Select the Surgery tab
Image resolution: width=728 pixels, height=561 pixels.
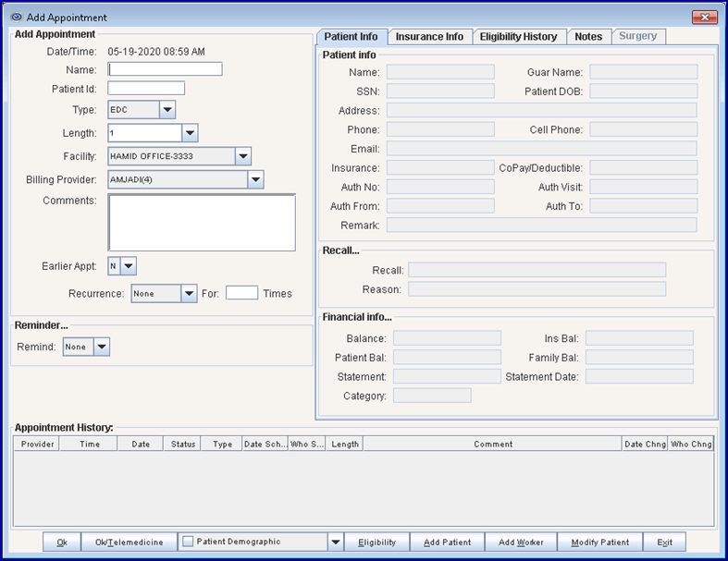(x=638, y=36)
